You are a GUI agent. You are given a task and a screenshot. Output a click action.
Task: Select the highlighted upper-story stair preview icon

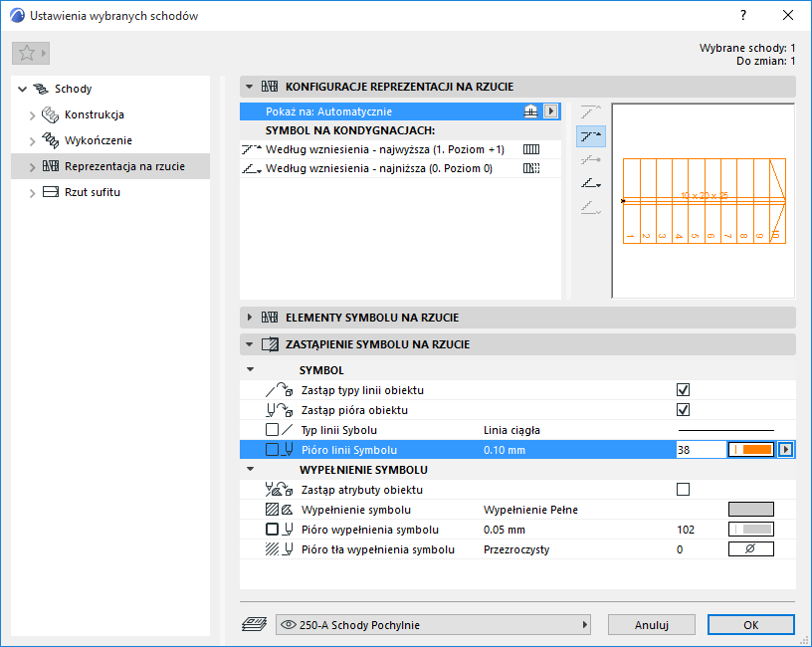591,136
